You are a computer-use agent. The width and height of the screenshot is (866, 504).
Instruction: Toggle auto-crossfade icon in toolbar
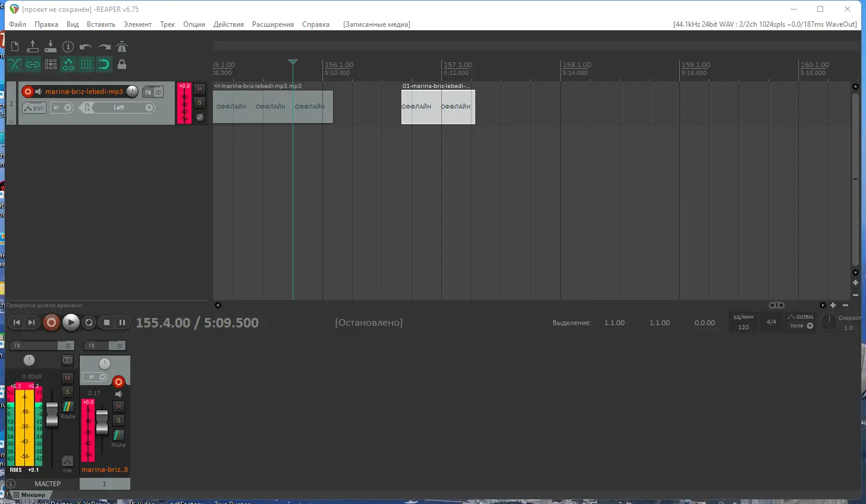15,64
